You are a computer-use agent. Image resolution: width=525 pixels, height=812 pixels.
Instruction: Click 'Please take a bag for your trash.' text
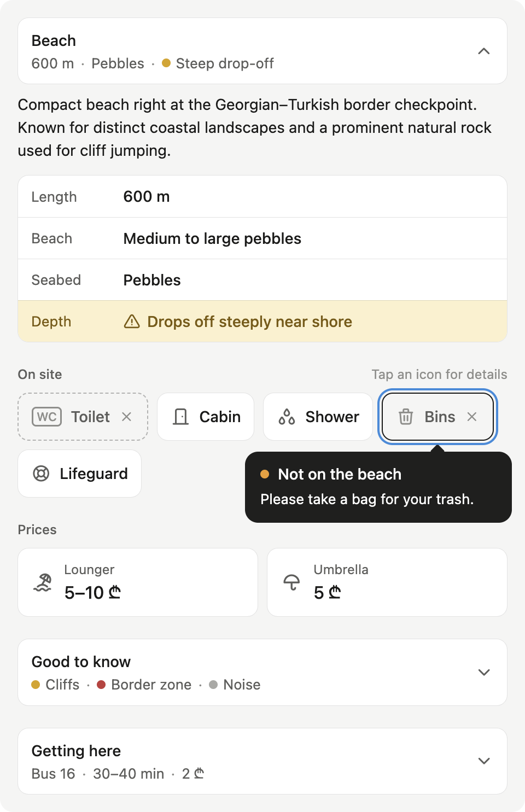point(367,499)
